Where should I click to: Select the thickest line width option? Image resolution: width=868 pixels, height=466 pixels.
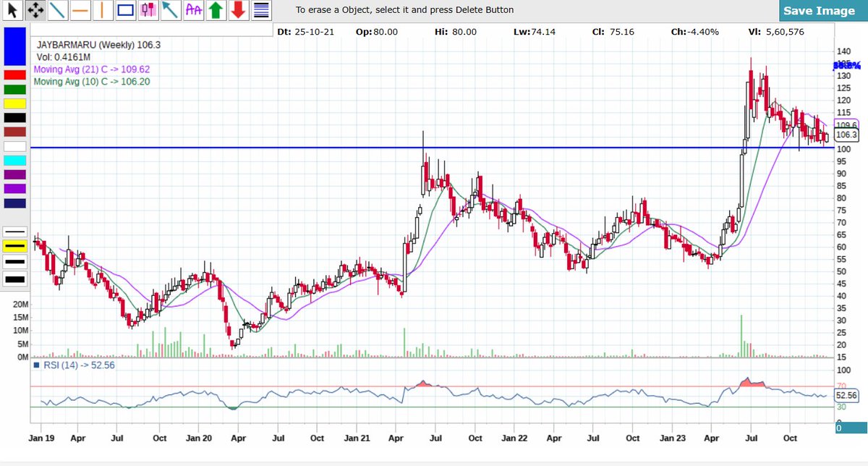15,279
